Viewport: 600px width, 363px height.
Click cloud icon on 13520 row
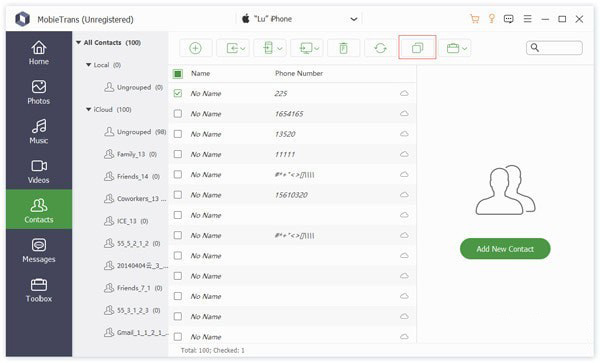(x=404, y=134)
